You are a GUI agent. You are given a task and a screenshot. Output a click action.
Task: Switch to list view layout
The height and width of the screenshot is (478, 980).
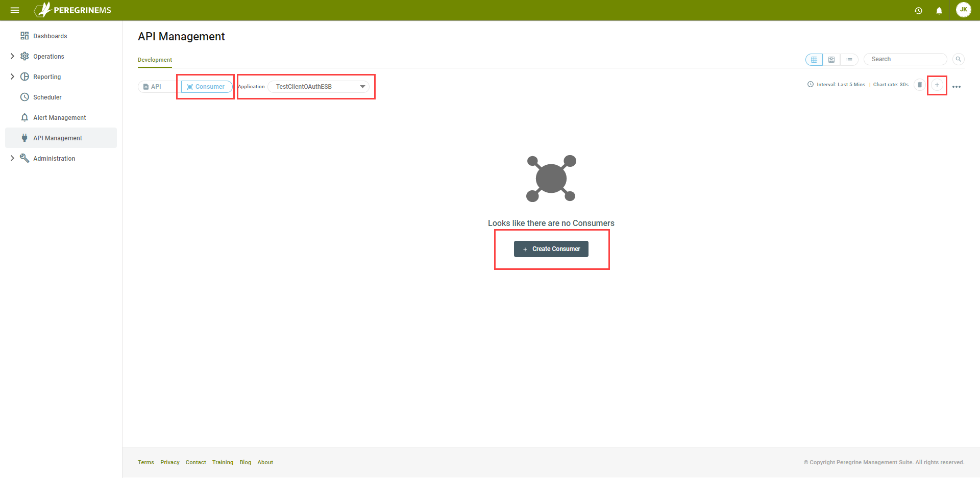tap(849, 60)
